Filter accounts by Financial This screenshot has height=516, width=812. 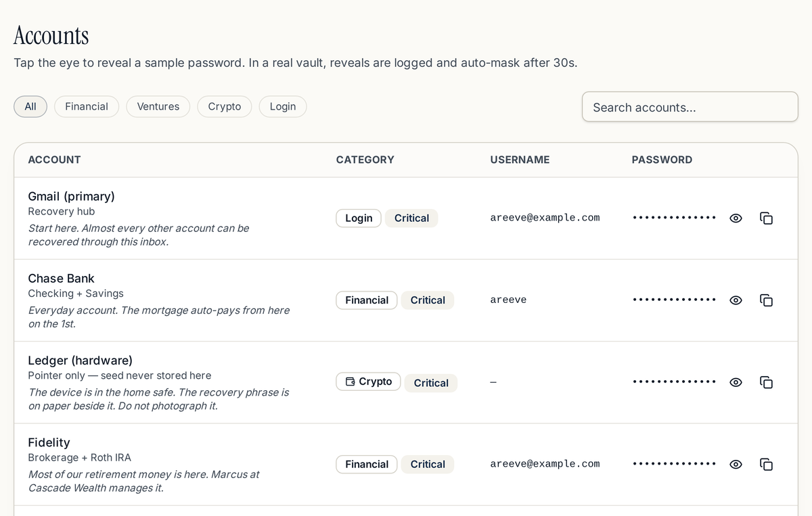(x=87, y=106)
